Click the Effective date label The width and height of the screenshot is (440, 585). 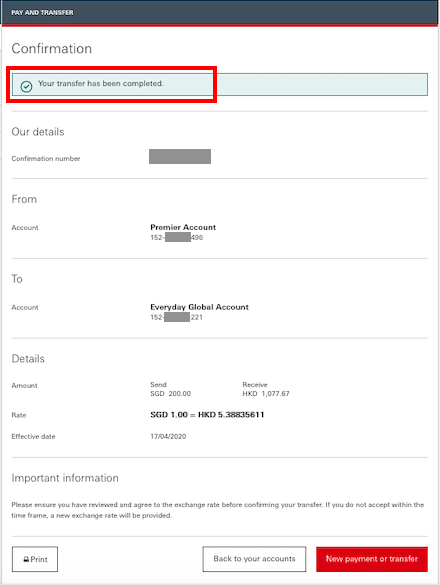click(33, 437)
